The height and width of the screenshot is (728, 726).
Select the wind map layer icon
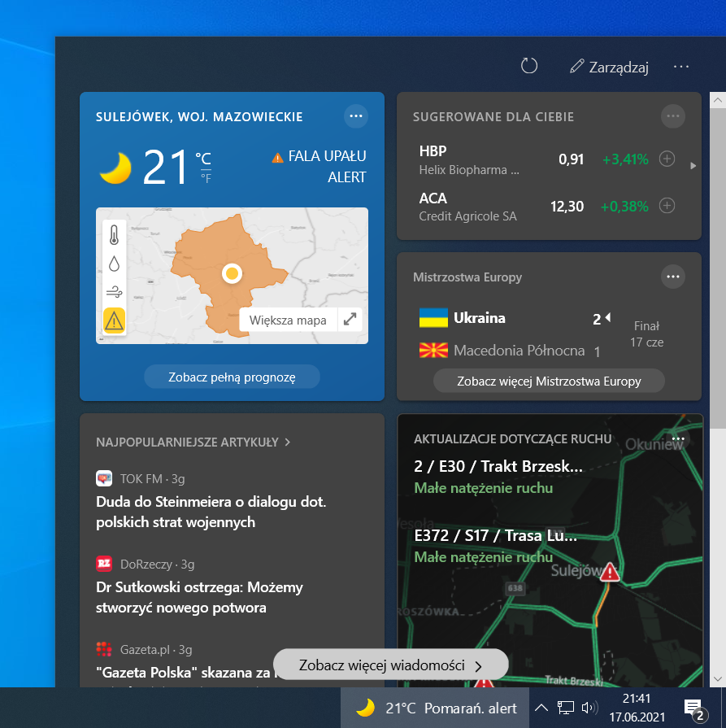point(115,291)
